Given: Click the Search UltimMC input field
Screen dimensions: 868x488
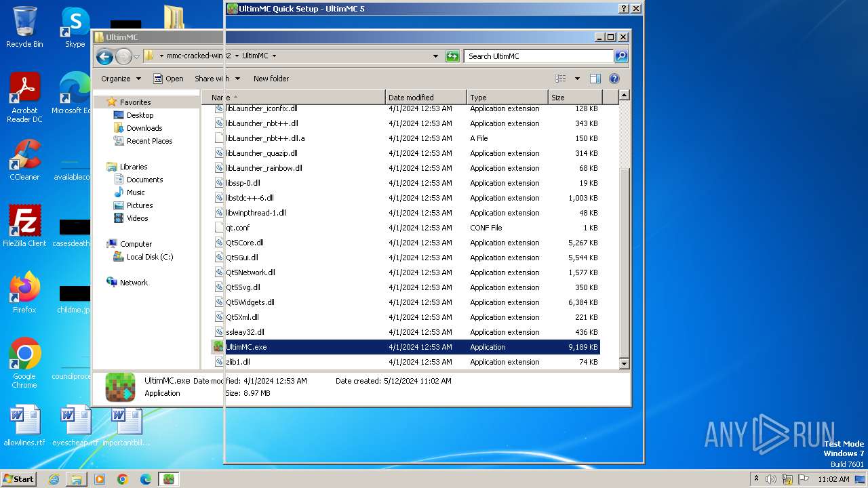Looking at the screenshot, I should coord(539,56).
